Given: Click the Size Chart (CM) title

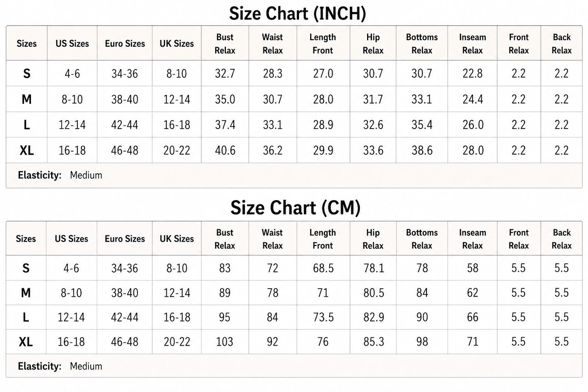Looking at the screenshot, I should [295, 208].
